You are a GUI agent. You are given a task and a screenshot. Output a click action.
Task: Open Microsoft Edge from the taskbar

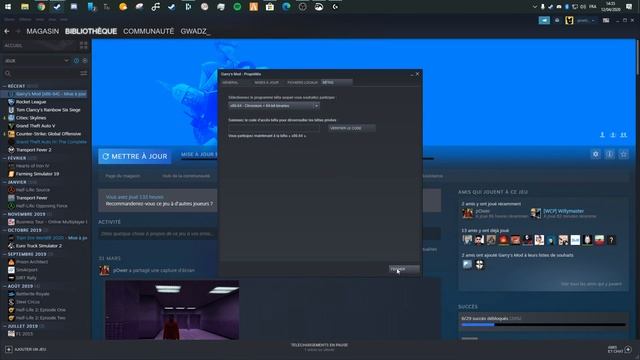(x=286, y=7)
